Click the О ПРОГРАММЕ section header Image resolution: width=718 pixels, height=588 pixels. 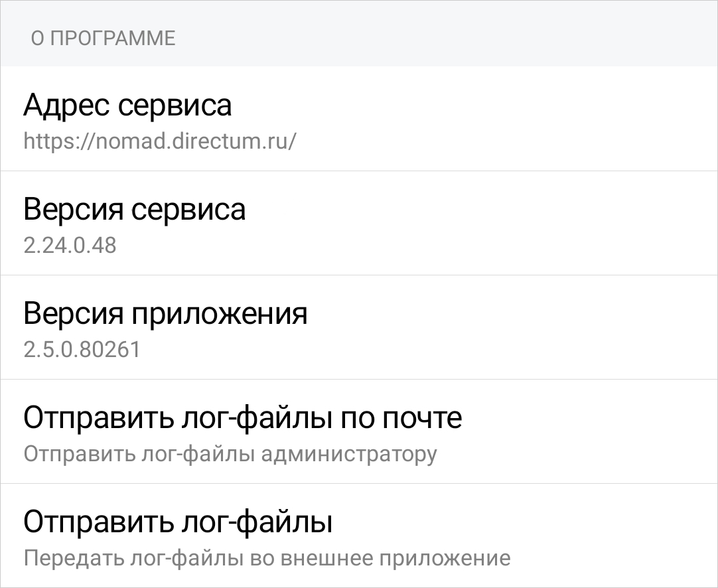(103, 38)
